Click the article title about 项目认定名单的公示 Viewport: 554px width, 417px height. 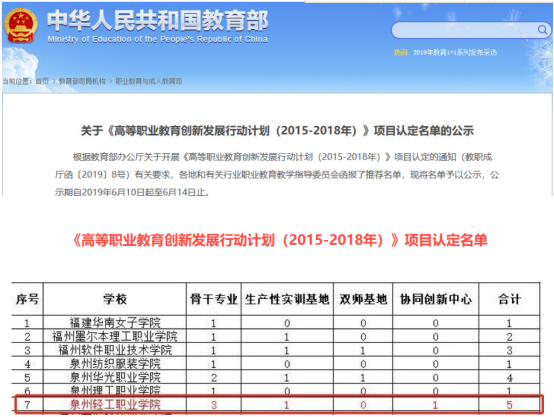click(x=277, y=130)
